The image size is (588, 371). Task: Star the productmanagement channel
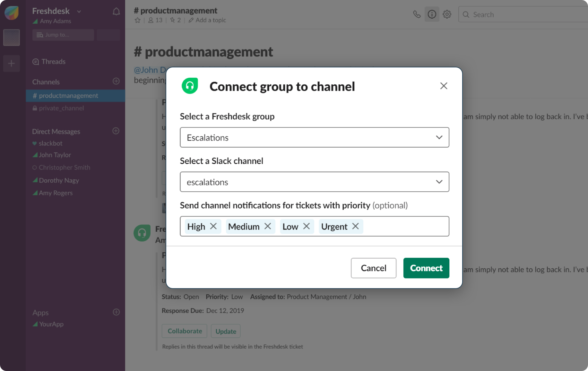(137, 20)
